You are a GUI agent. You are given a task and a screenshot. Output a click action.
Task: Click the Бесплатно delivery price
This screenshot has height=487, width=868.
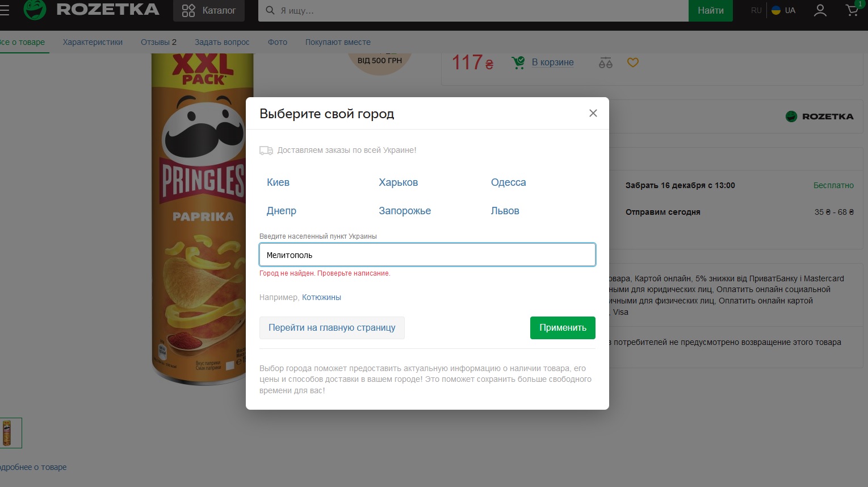[x=833, y=185]
